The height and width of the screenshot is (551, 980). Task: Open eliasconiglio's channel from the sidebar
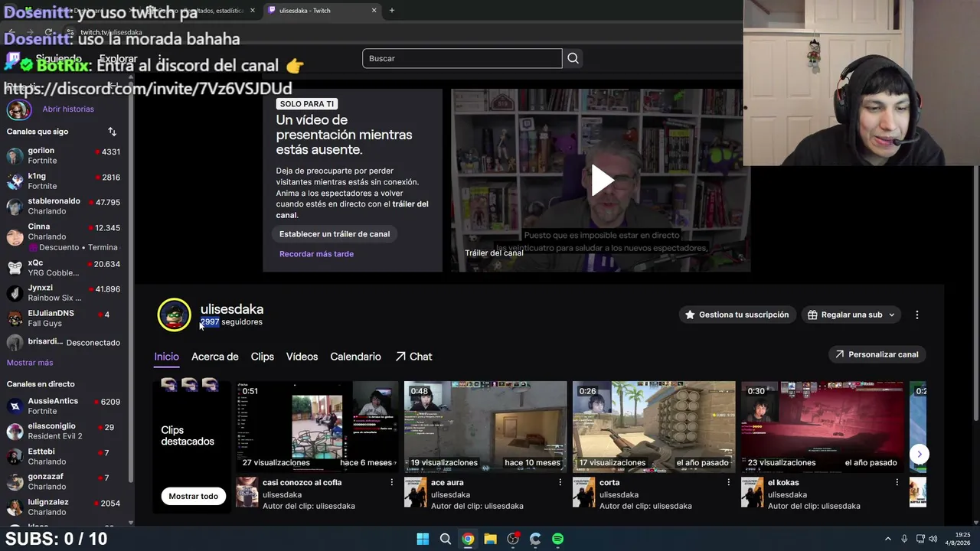pyautogui.click(x=64, y=432)
